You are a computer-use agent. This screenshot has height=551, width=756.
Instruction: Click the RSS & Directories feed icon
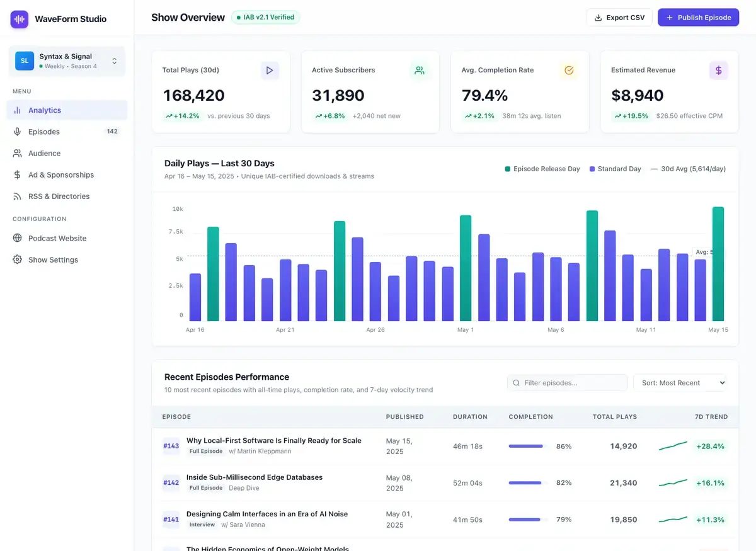pos(17,196)
